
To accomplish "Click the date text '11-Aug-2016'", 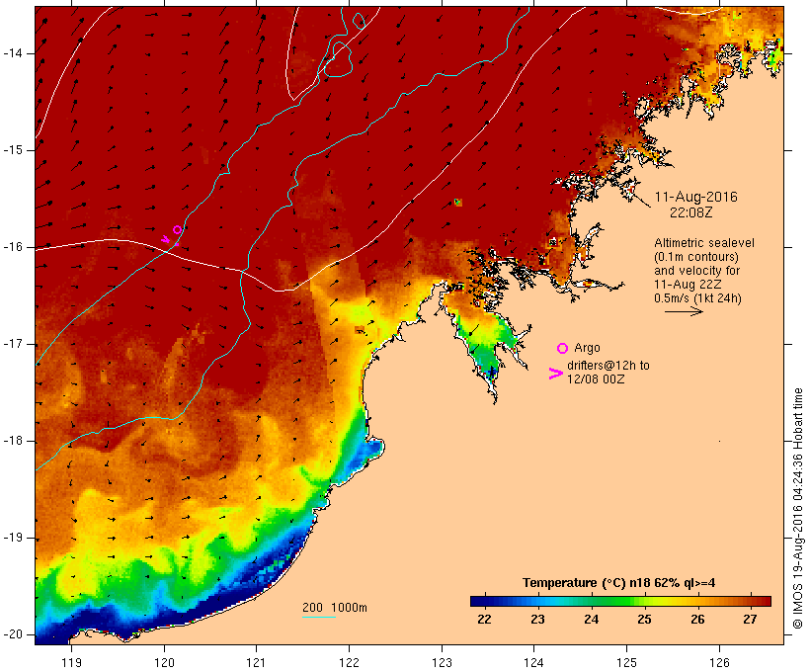I will pos(695,197).
